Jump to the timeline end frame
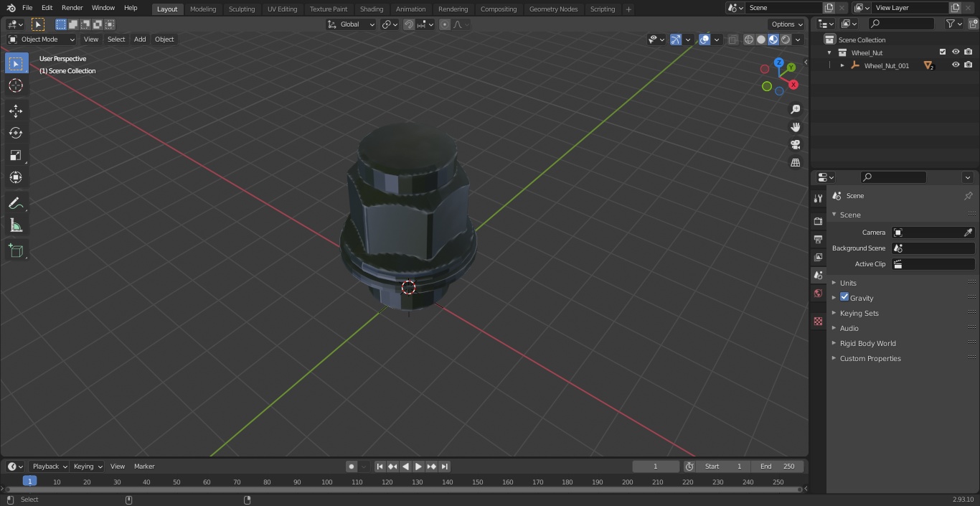The width and height of the screenshot is (980, 506). tap(444, 467)
